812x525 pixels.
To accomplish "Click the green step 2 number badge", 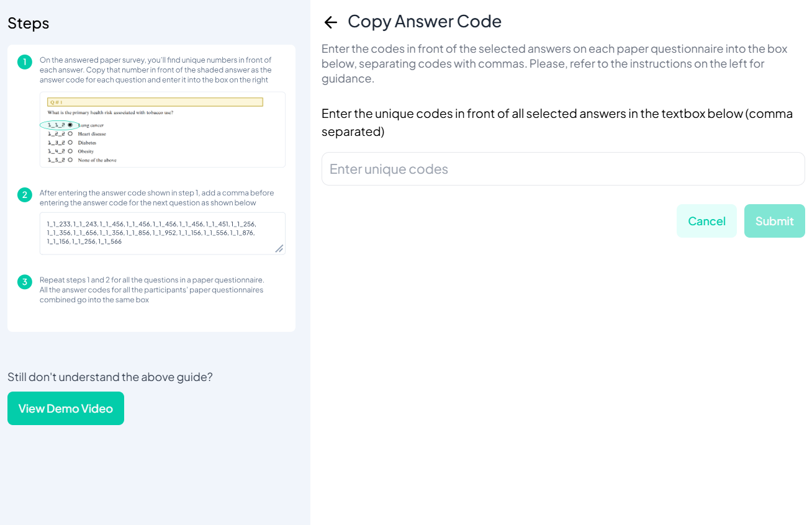I will [24, 194].
